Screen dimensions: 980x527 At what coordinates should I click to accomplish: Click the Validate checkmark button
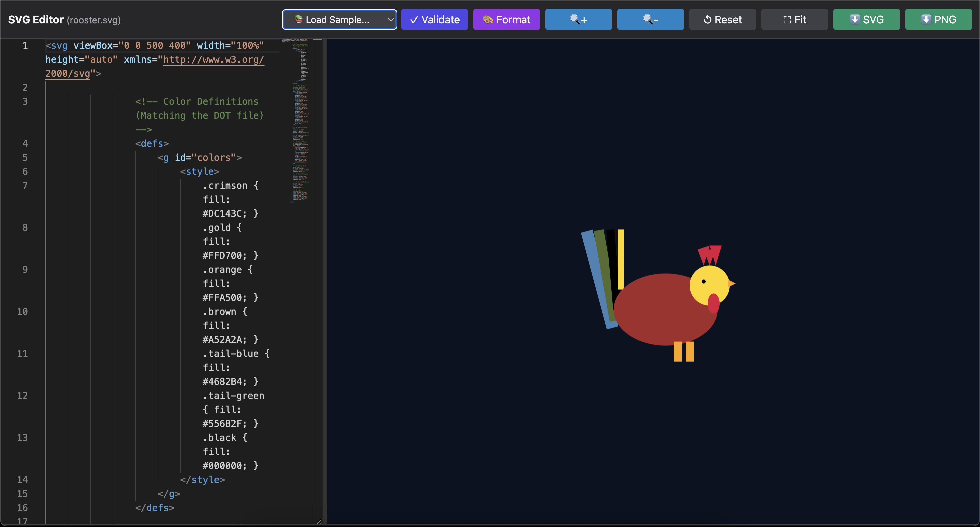[434, 19]
